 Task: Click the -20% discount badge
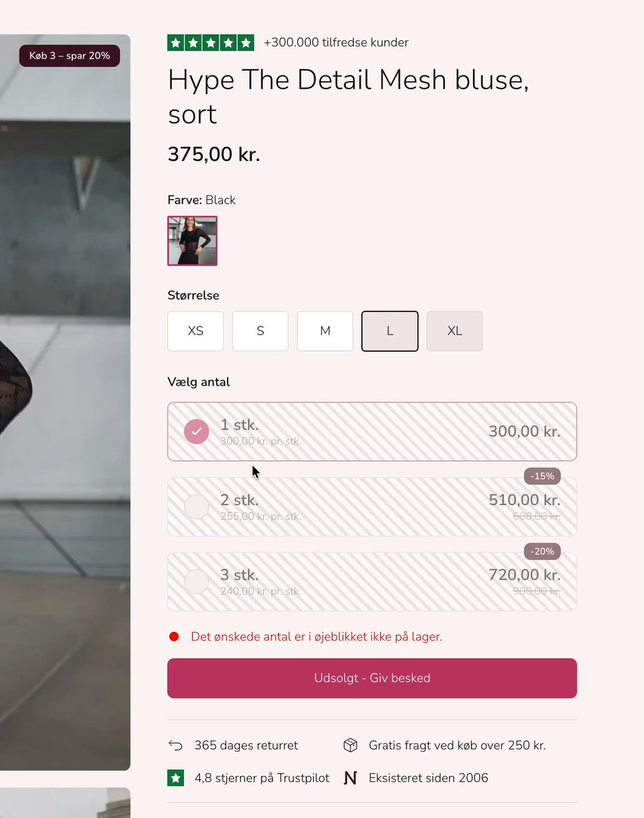pos(542,551)
